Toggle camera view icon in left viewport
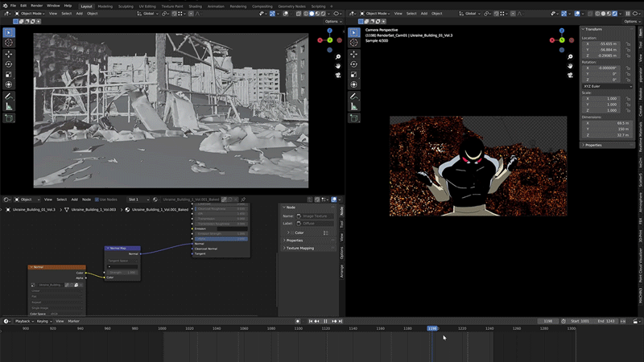 click(x=338, y=75)
